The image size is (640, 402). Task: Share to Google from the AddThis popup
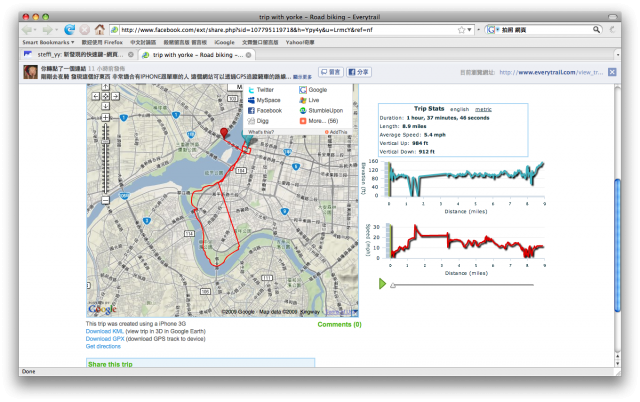tap(313, 90)
